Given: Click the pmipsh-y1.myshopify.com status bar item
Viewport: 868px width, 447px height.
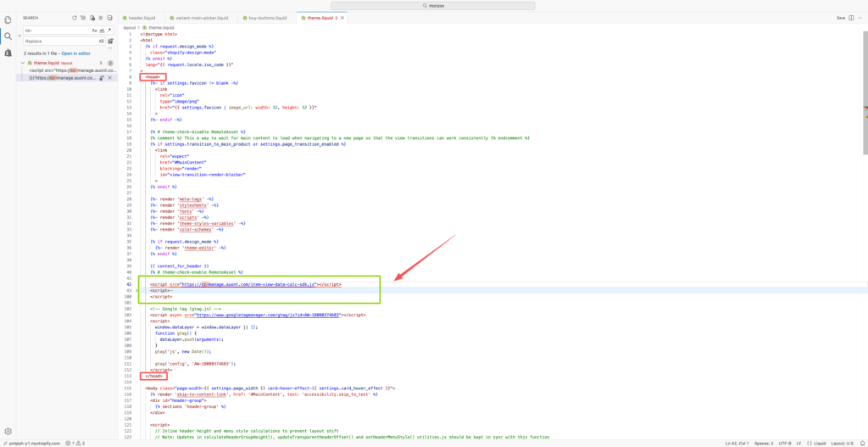Looking at the screenshot, I should point(31,443).
